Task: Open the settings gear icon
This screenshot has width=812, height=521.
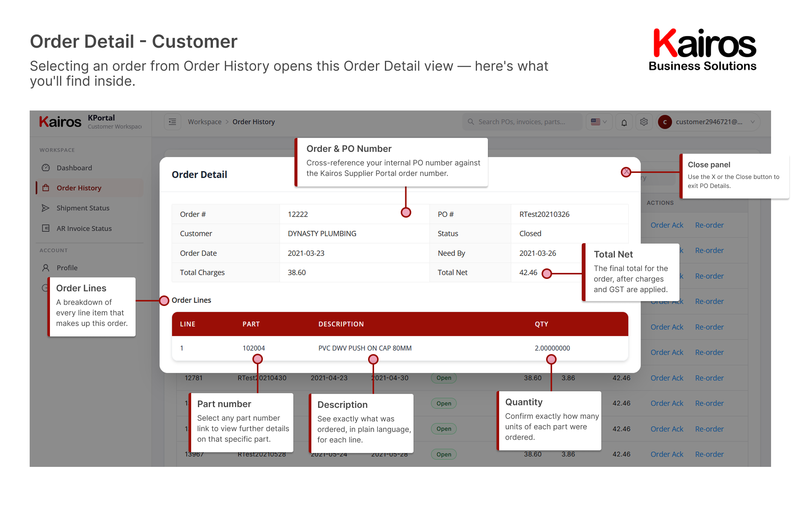Action: [x=644, y=122]
